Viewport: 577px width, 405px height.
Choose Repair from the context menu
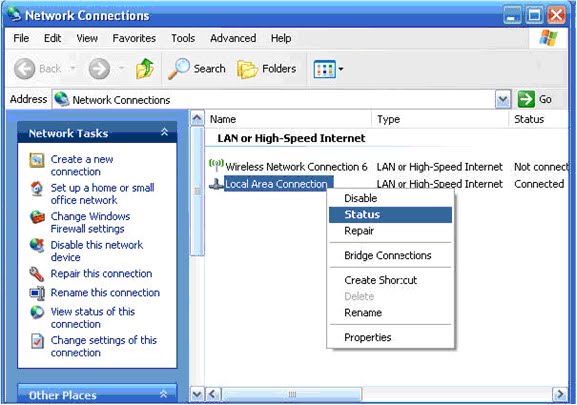coord(390,231)
